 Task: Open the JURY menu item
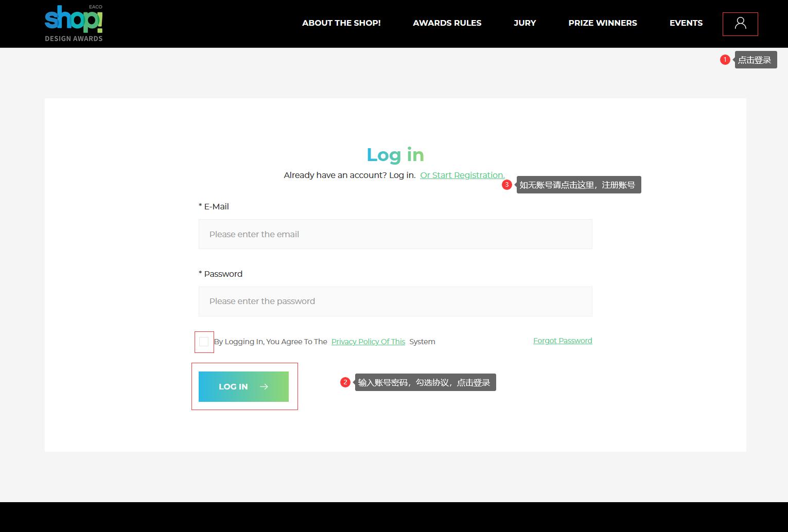[524, 23]
